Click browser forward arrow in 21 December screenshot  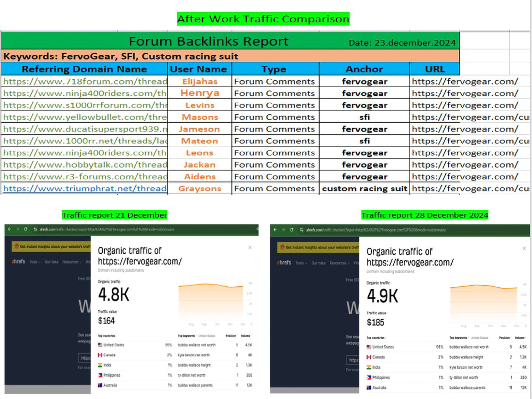pyautogui.click(x=18, y=229)
